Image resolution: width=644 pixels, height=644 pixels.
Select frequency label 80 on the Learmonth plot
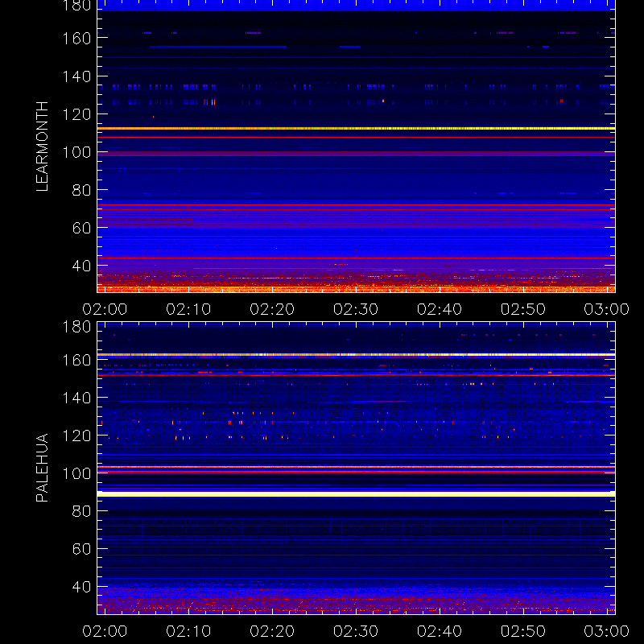tap(81, 190)
